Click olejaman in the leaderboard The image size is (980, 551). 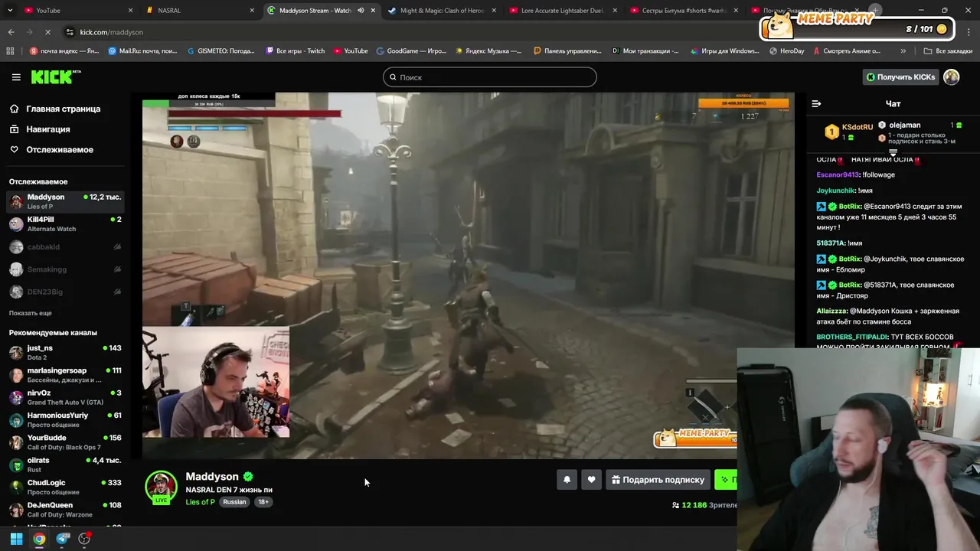905,125
